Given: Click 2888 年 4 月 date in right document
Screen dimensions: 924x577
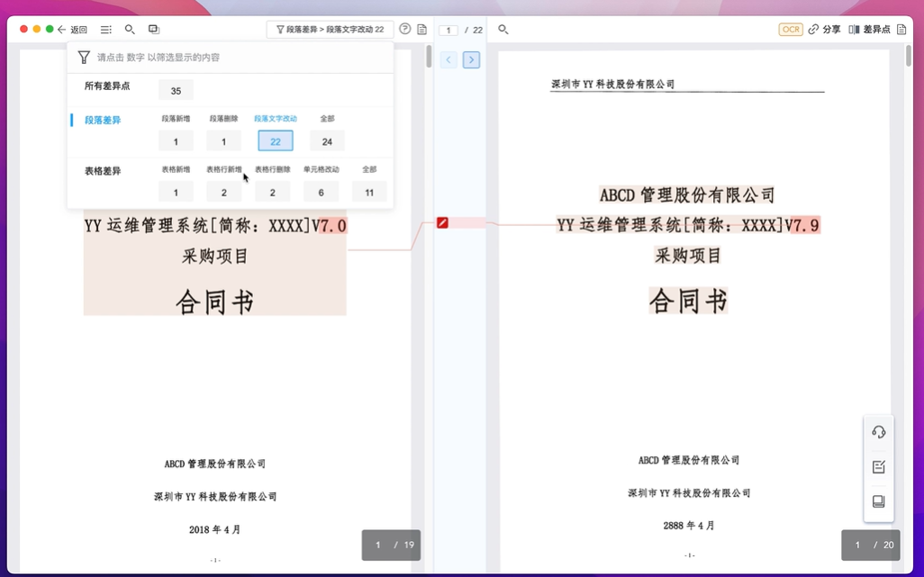Looking at the screenshot, I should click(x=688, y=526).
